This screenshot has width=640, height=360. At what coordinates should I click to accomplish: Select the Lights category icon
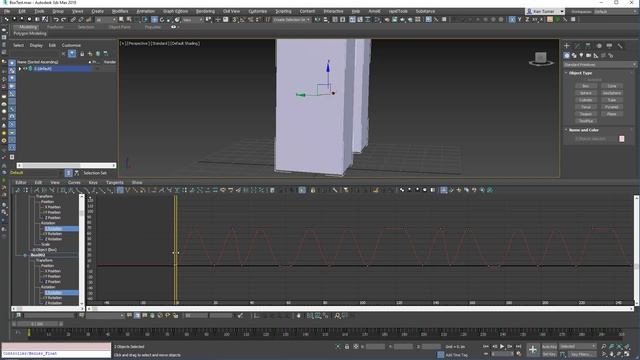tap(581, 56)
